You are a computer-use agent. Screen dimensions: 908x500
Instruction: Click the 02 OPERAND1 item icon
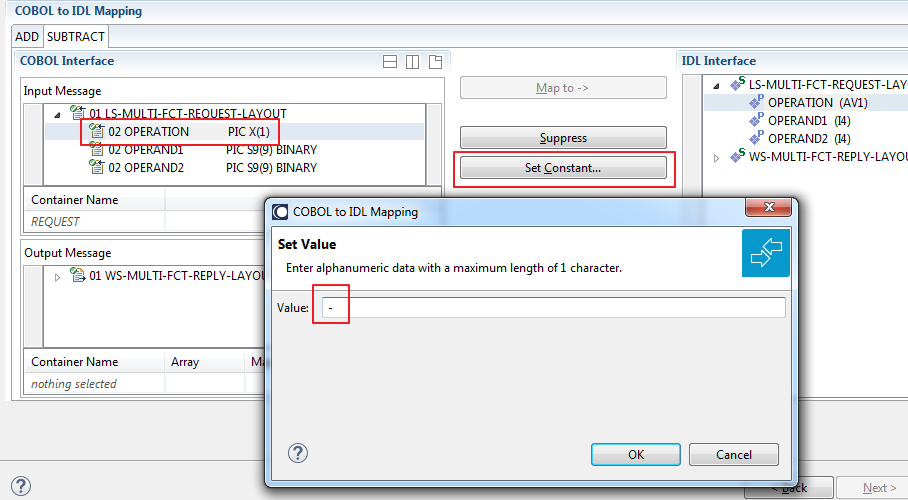[x=96, y=149]
